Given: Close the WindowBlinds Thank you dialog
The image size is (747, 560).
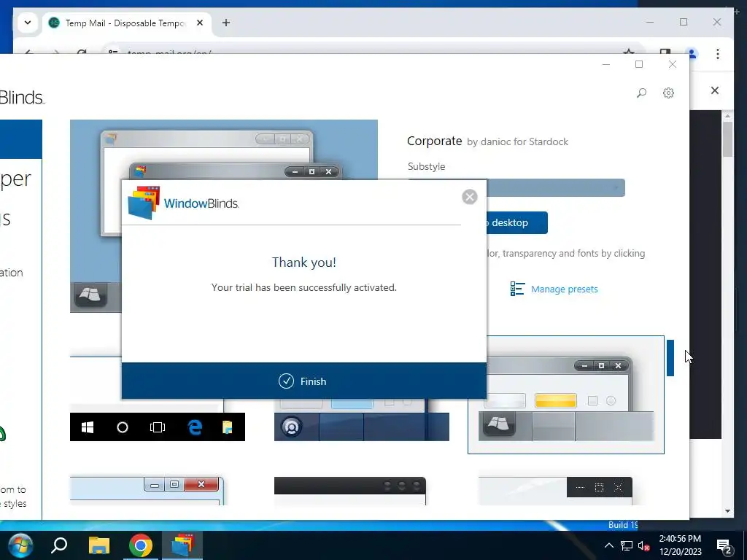Looking at the screenshot, I should point(470,197).
